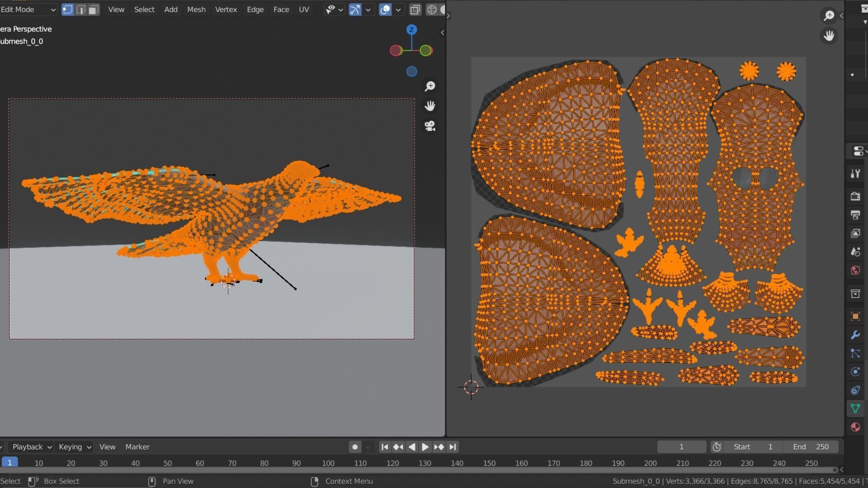The height and width of the screenshot is (488, 868).
Task: Open the Edit Mode dropdown
Action: [x=28, y=9]
